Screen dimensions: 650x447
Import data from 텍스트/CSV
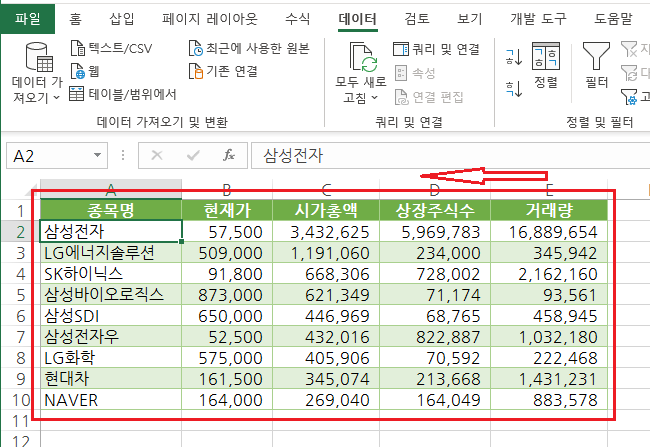pos(111,49)
